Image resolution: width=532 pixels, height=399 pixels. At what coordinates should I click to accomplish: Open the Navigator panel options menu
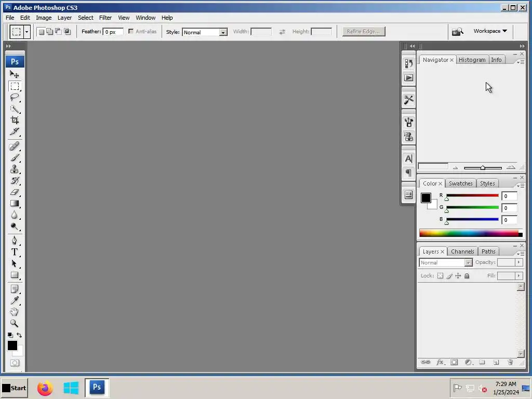click(x=521, y=62)
